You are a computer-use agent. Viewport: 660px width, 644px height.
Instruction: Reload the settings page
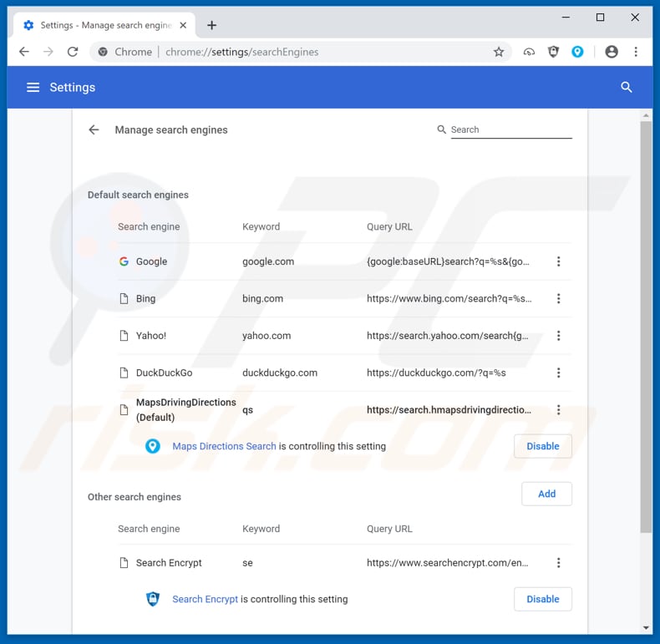pos(73,52)
